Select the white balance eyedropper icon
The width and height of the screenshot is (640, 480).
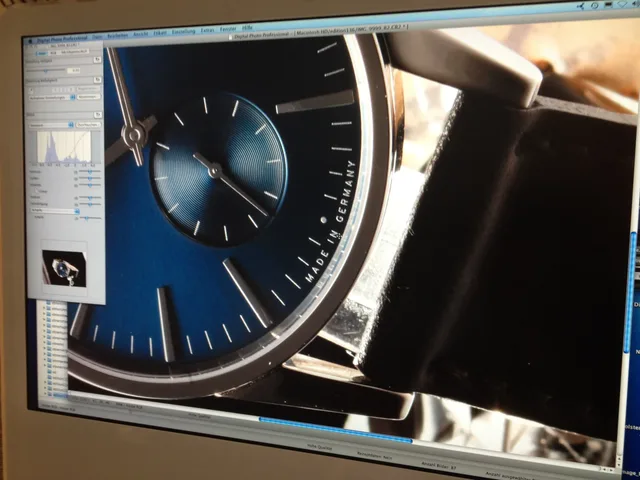click(x=32, y=91)
